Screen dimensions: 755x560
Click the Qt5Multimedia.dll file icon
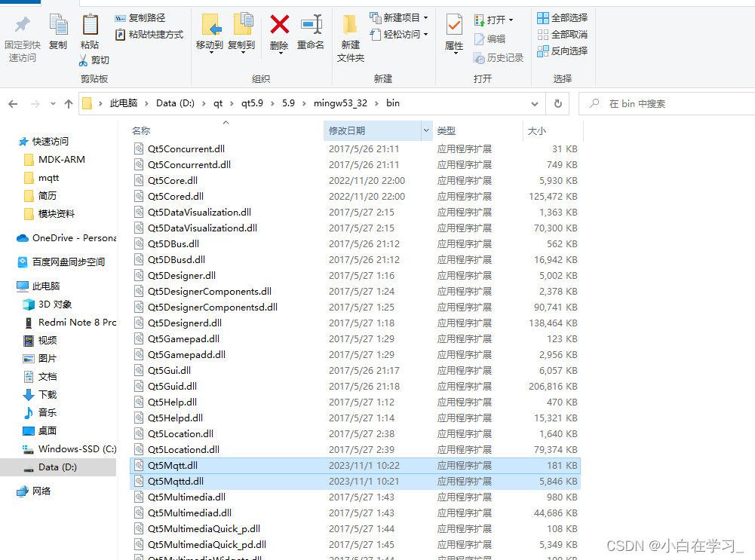(x=139, y=497)
